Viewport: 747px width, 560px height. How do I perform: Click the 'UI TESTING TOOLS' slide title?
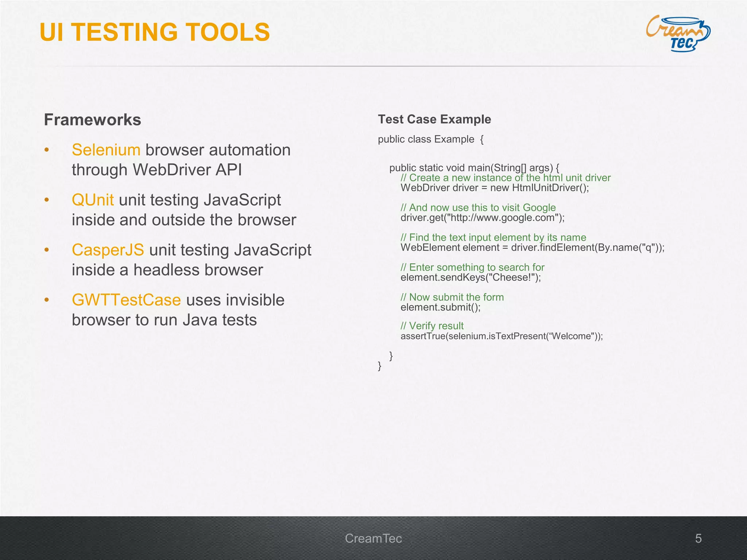(x=155, y=32)
